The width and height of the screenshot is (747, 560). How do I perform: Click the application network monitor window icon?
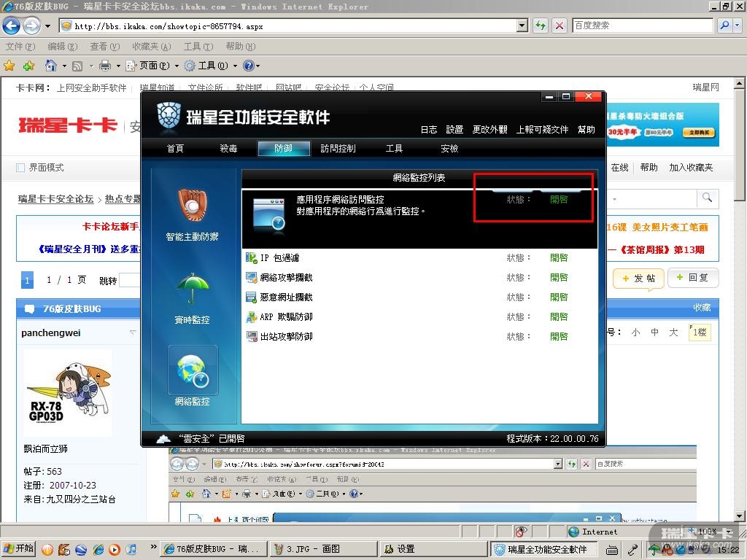pos(269,215)
